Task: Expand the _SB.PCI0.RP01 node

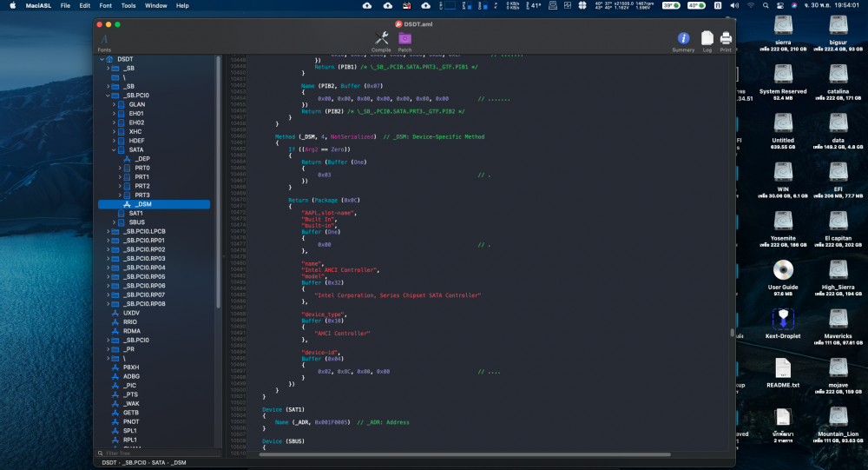Action: coord(108,241)
